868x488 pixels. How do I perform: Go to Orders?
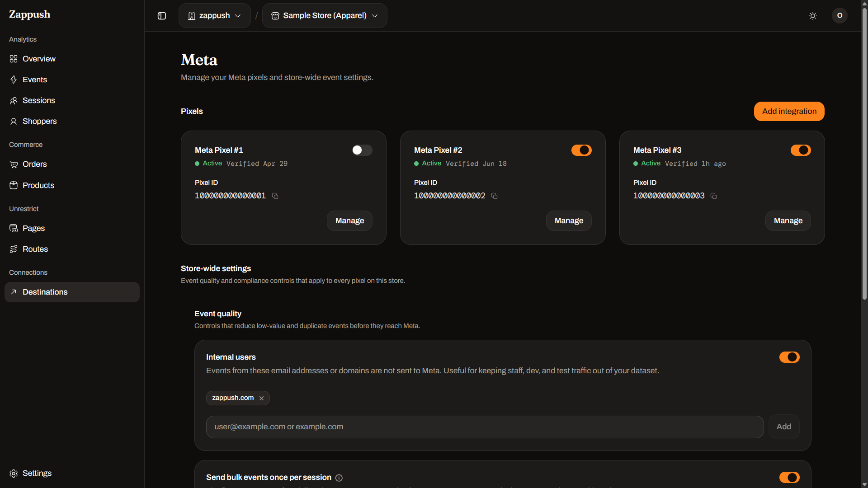[72, 164]
